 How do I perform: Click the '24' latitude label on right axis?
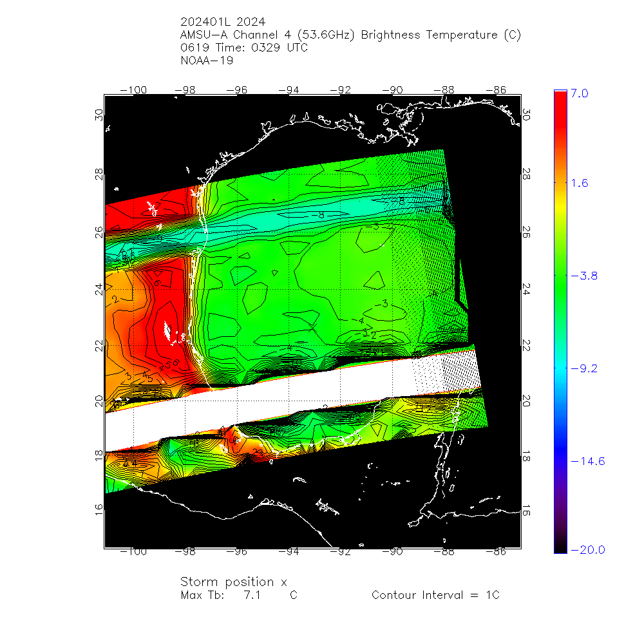[x=526, y=289]
